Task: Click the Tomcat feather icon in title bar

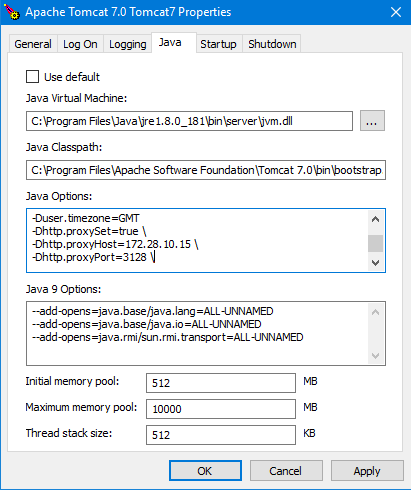Action: pyautogui.click(x=12, y=12)
